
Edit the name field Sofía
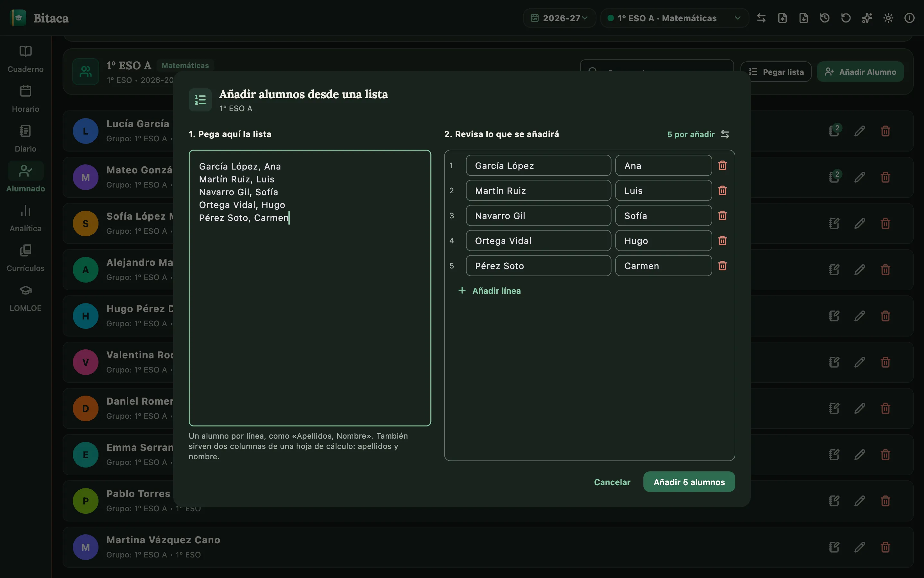pyautogui.click(x=663, y=215)
